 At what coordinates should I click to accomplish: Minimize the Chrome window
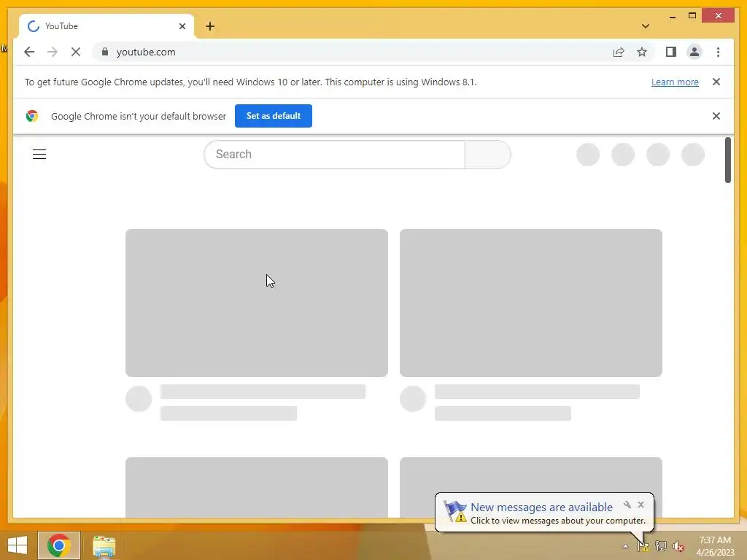pyautogui.click(x=672, y=16)
